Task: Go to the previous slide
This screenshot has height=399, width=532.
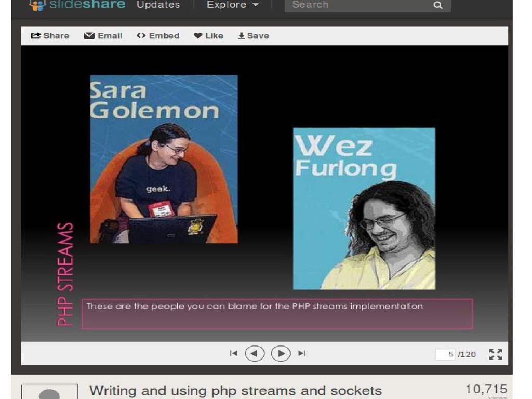Action: pyautogui.click(x=255, y=353)
